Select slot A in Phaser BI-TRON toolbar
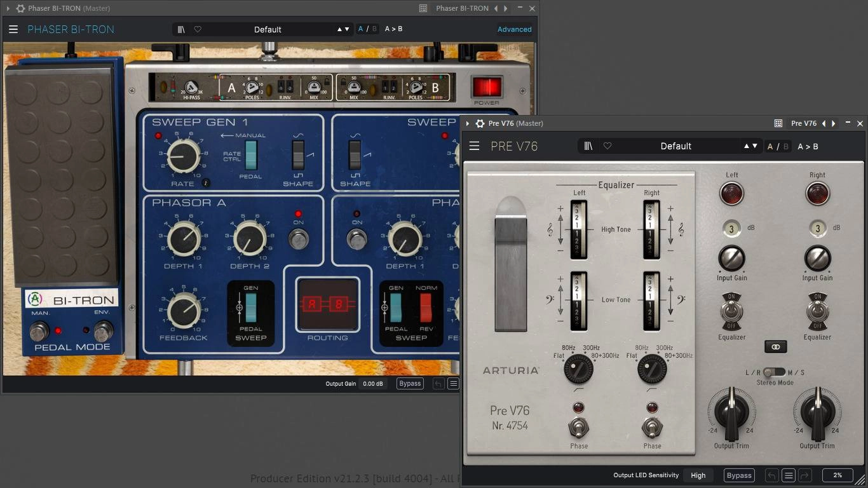This screenshot has width=868, height=488. pyautogui.click(x=361, y=29)
